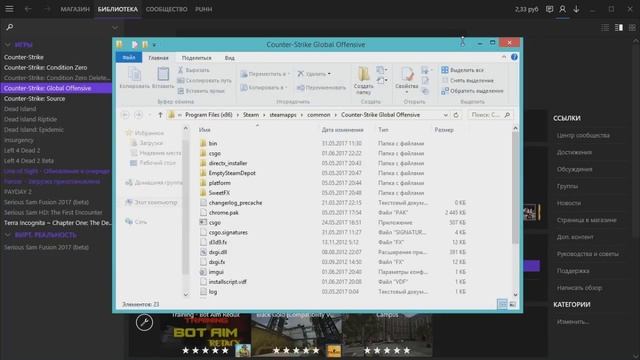Click the csgo application file icon

[203, 222]
